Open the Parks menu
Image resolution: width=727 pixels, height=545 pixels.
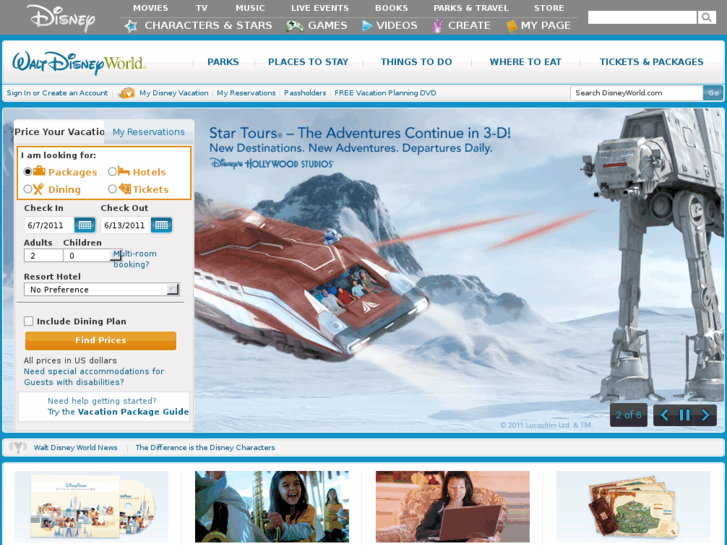click(x=223, y=62)
